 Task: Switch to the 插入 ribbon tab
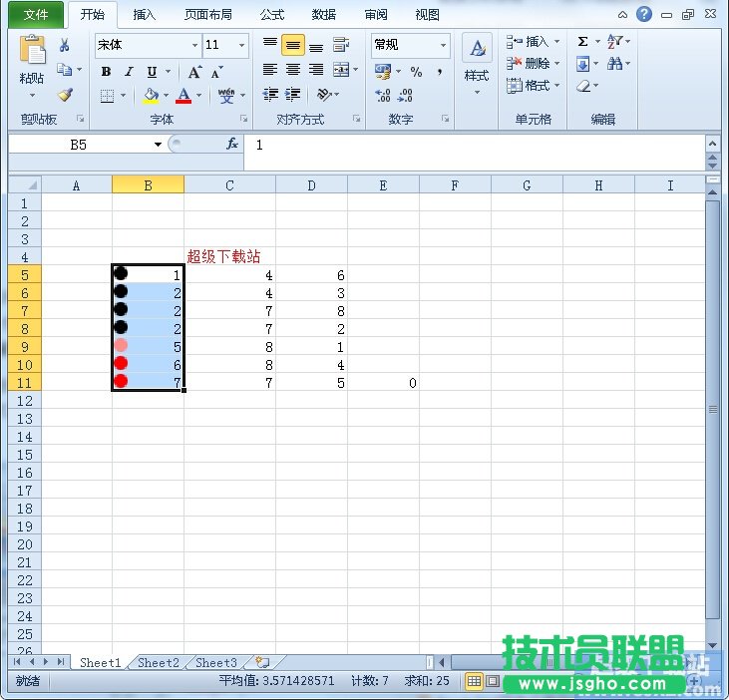coord(144,15)
